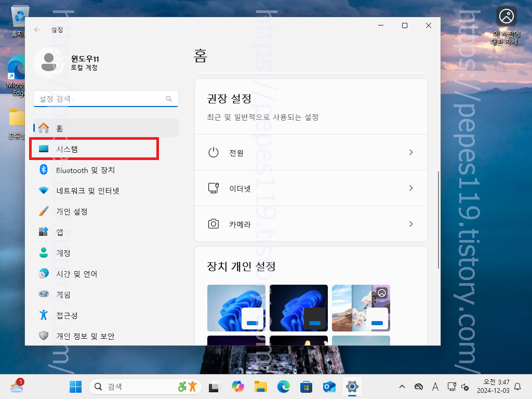Click the network tray icon
Viewport: 532px width, 399px height.
point(451,387)
